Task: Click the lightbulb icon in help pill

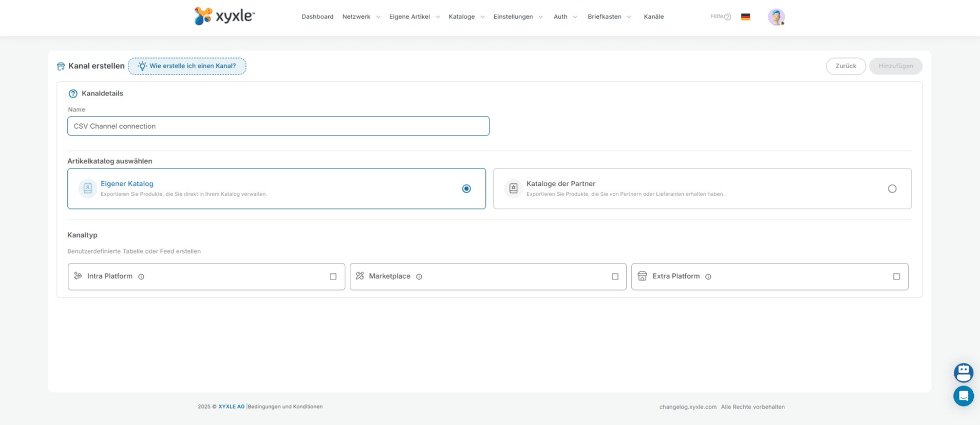Action: click(x=142, y=66)
